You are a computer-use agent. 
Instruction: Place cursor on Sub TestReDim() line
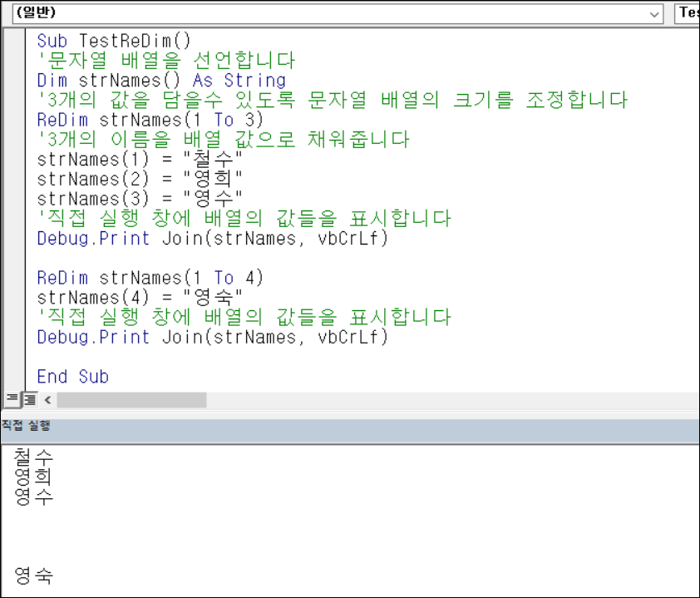(114, 41)
